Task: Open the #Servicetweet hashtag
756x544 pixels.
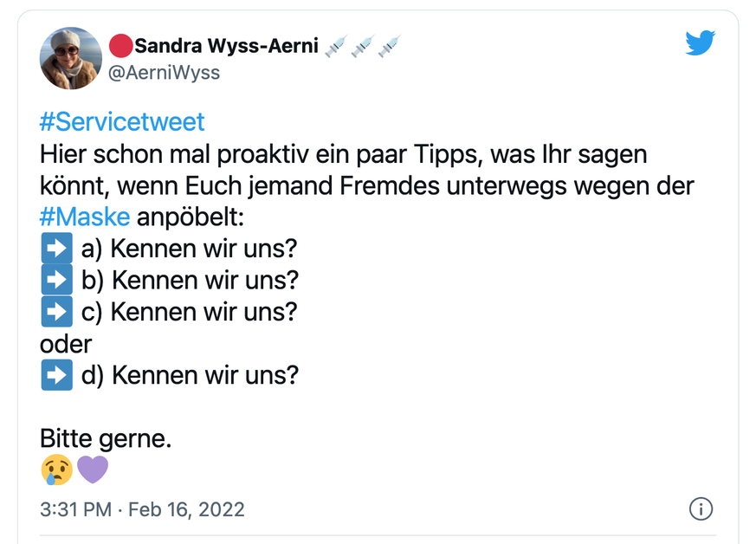Action: (x=122, y=122)
